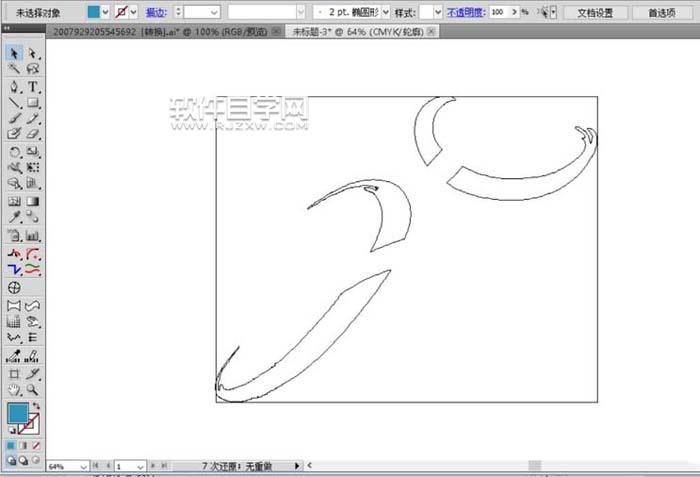
Task: Select the Scale tool
Action: 33,152
